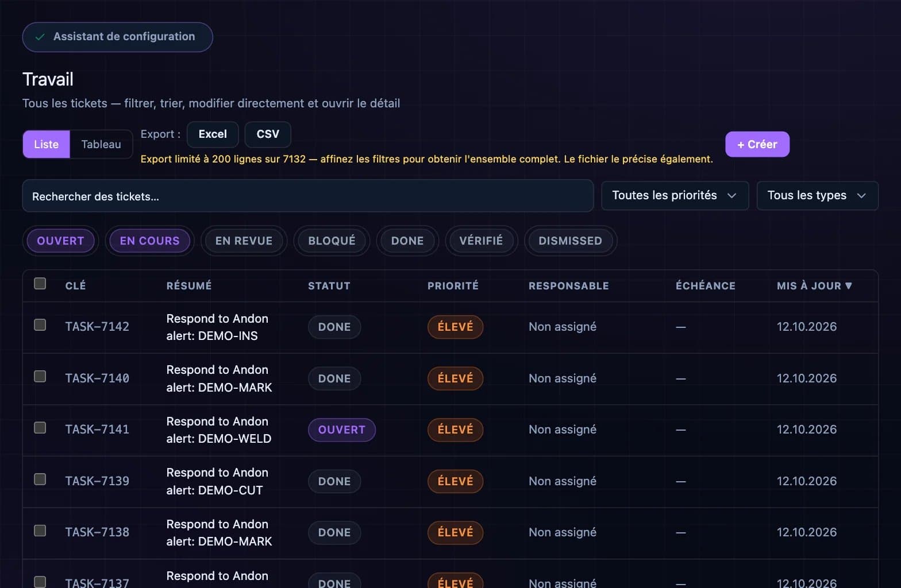901x588 pixels.
Task: Open ticket TASK-7139
Action: (x=97, y=481)
